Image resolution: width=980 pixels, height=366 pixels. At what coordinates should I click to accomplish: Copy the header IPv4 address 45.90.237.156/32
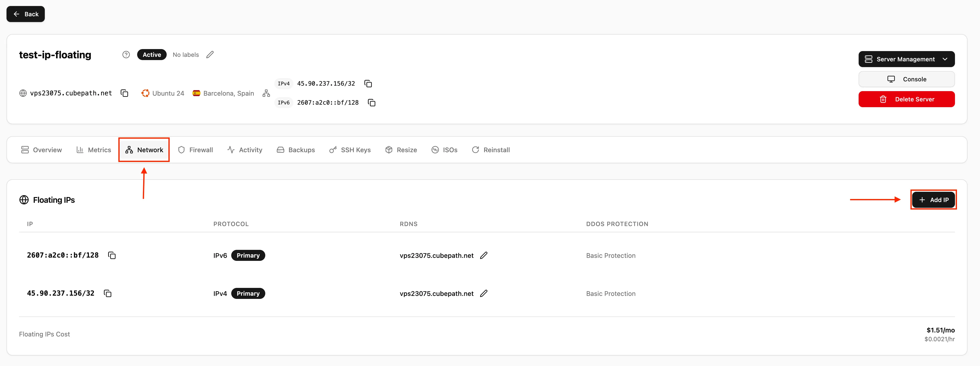pos(368,84)
